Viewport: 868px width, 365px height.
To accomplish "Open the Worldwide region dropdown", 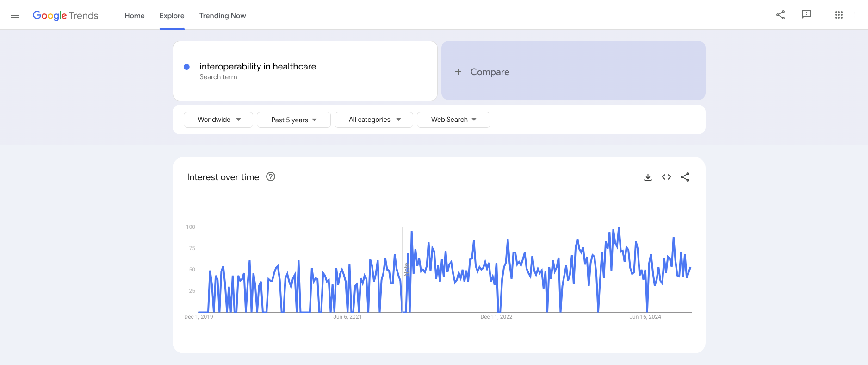I will point(218,120).
